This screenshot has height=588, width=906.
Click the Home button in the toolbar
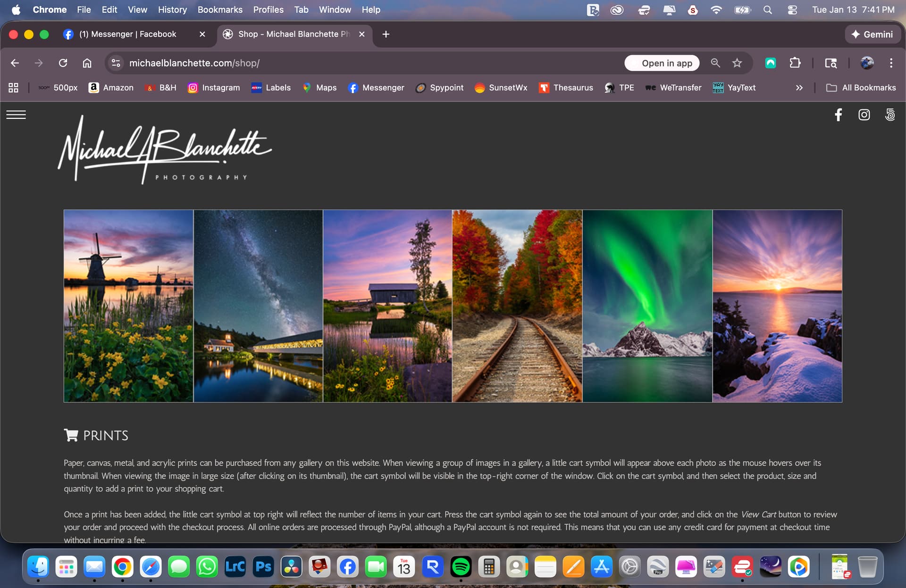tap(87, 63)
